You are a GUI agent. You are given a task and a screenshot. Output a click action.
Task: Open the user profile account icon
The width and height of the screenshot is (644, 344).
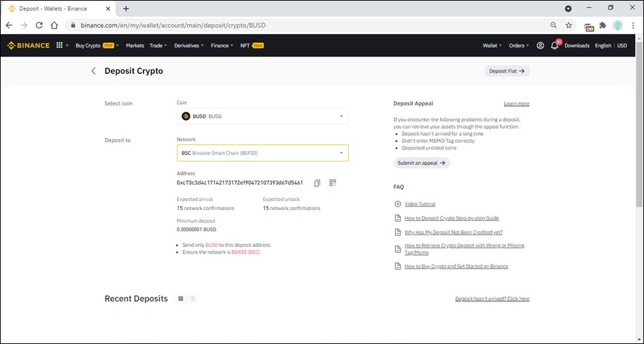(541, 46)
